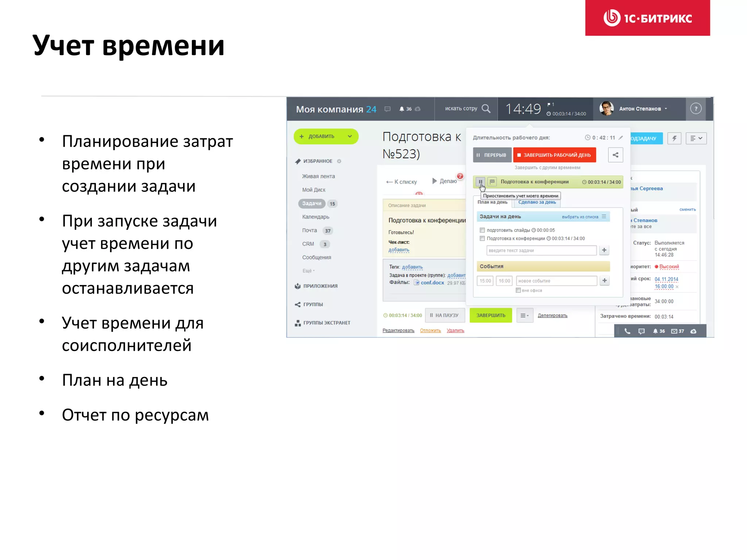747x560 pixels.
Task: Clear the deadline with the x icon
Action: 677,287
